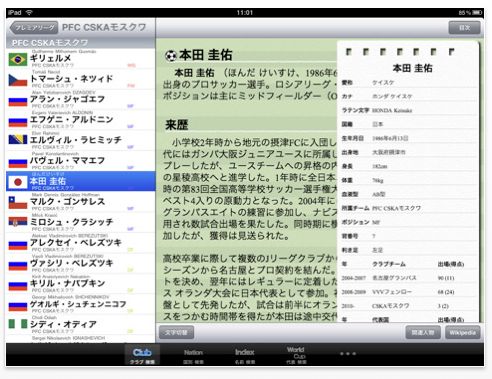Image resolution: width=492 pixels, height=379 pixels.
Task: Go back using the プレミアリーグ back button
Action: pos(34,28)
